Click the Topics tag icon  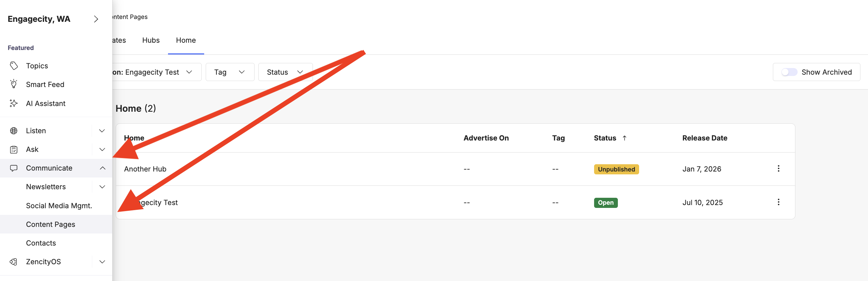point(14,66)
